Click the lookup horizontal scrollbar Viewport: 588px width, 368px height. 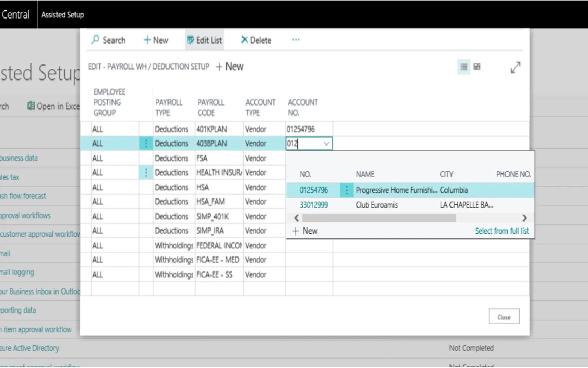point(379,218)
